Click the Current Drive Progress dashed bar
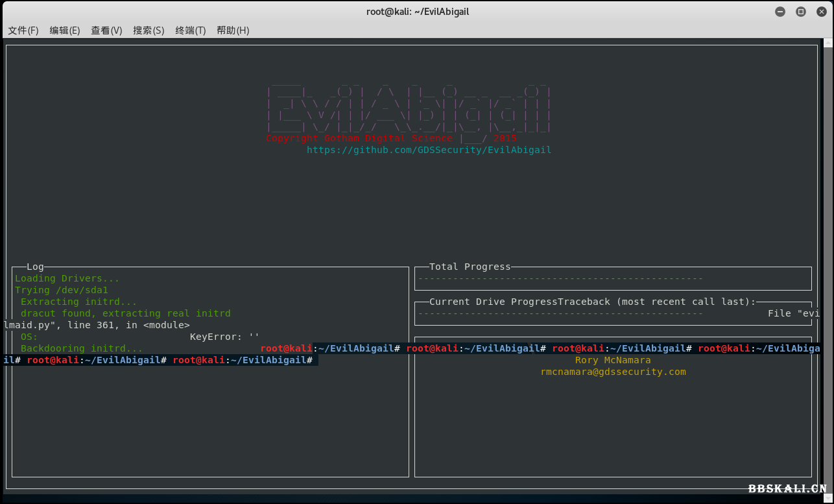This screenshot has width=834, height=504. coord(560,313)
